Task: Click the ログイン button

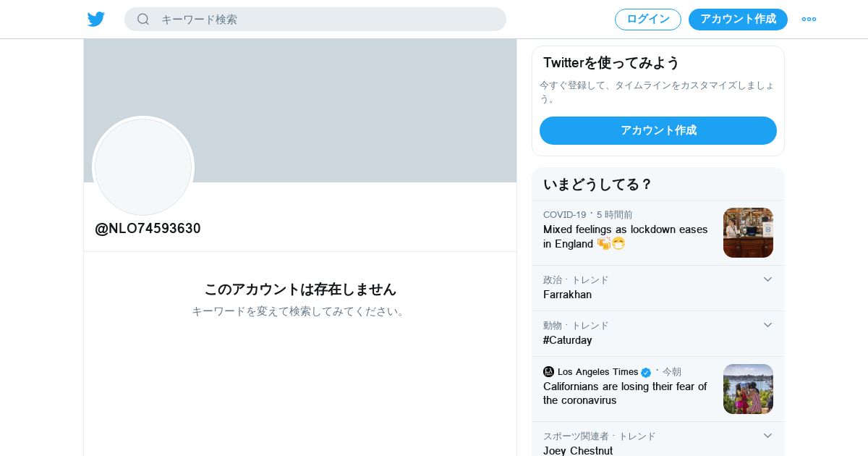Action: [x=648, y=20]
